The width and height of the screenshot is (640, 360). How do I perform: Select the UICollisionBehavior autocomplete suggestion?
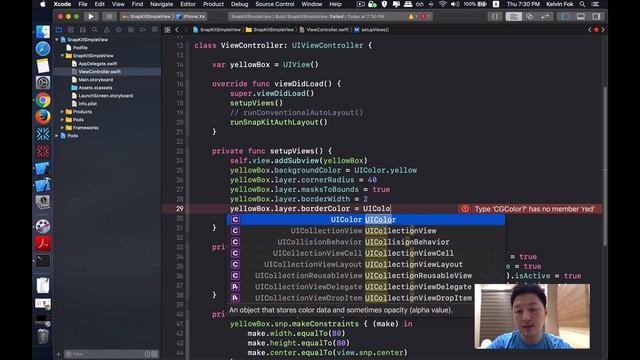tap(366, 242)
